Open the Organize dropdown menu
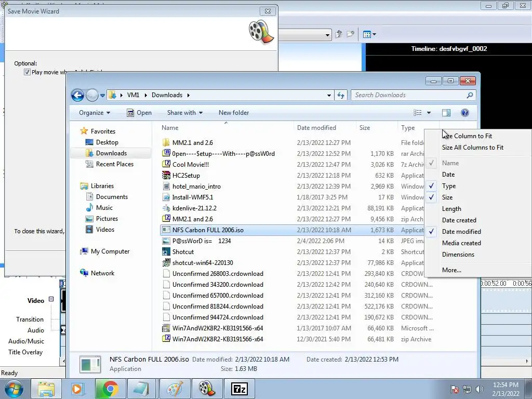This screenshot has height=399, width=532. click(x=95, y=113)
